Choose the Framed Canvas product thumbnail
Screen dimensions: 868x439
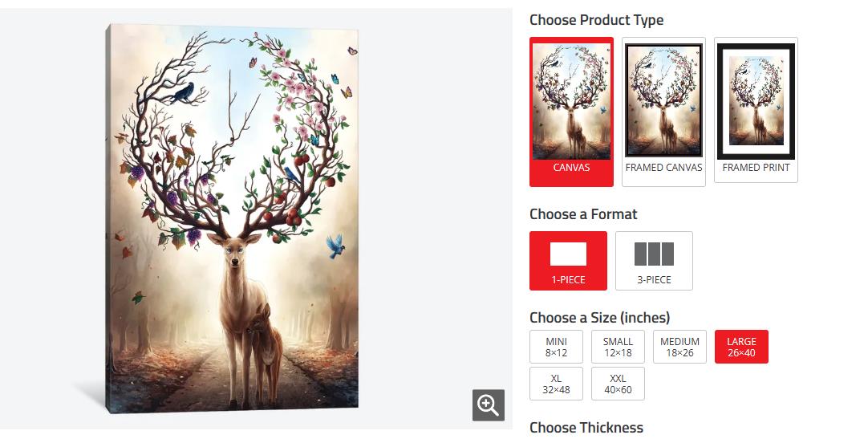(663, 100)
